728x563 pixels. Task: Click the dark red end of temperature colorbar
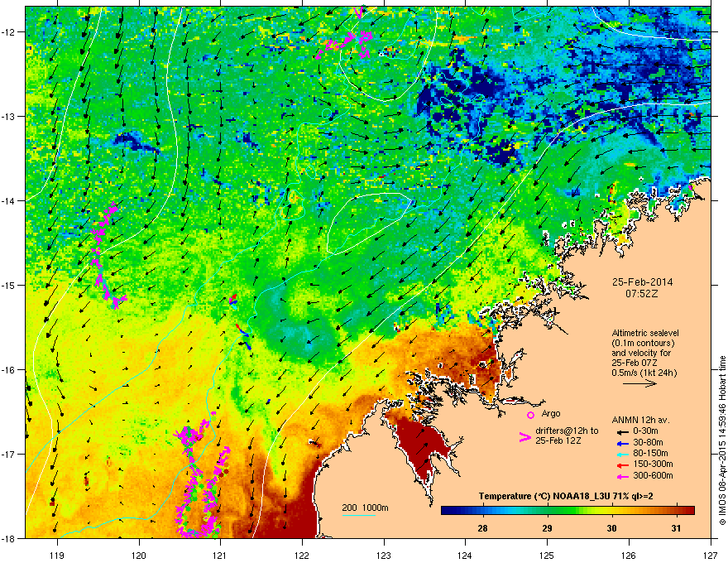(x=689, y=511)
